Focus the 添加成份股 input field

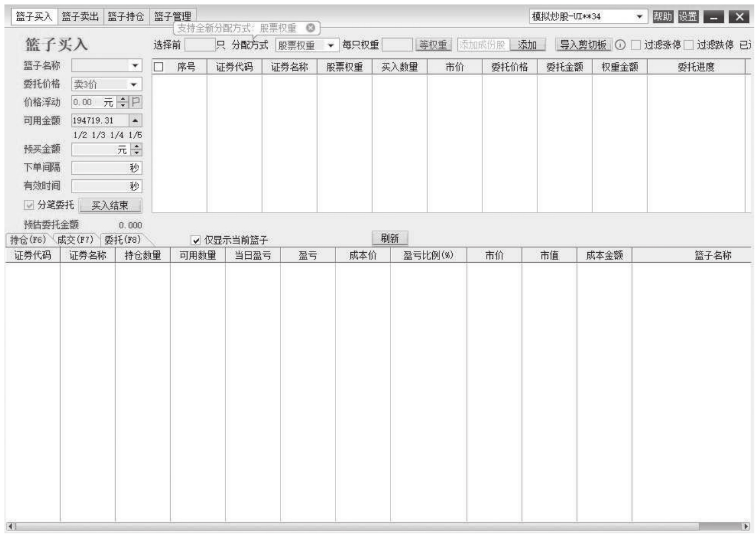(x=483, y=45)
